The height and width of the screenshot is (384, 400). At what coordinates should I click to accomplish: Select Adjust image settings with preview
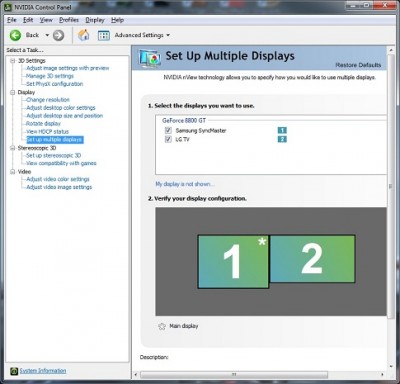click(68, 68)
